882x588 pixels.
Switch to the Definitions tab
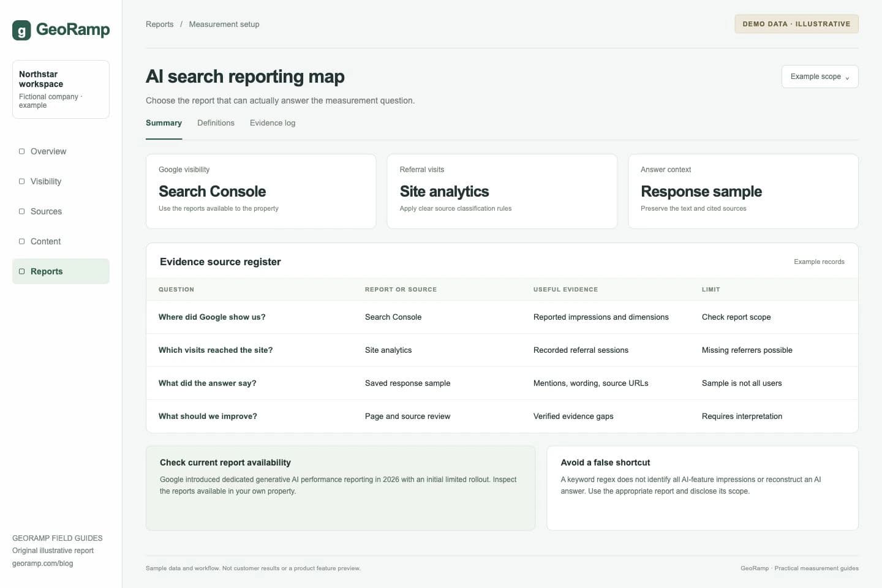pyautogui.click(x=216, y=123)
